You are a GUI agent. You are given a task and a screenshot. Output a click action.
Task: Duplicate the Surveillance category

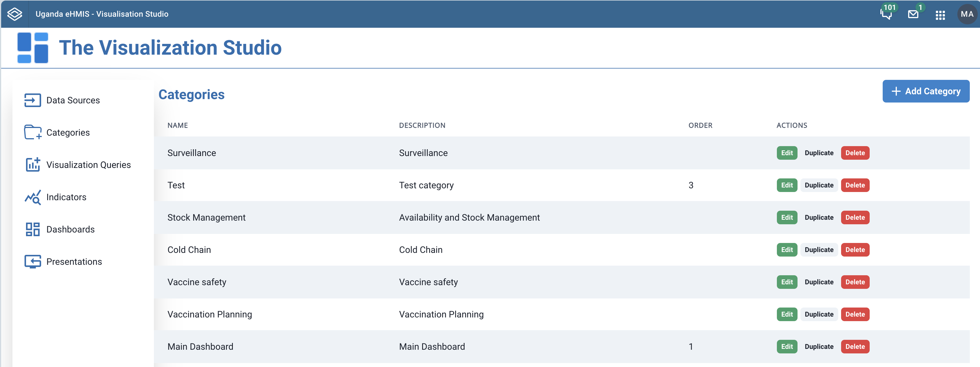point(819,153)
